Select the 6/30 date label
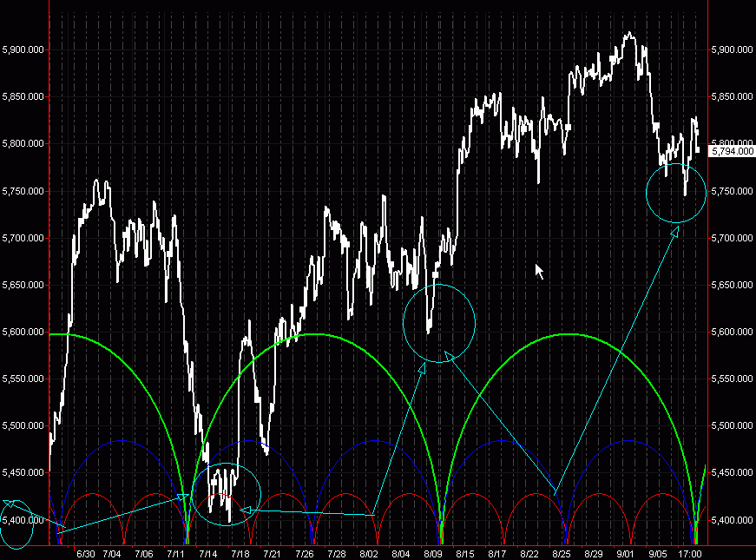This screenshot has width=756, height=560. [86, 554]
